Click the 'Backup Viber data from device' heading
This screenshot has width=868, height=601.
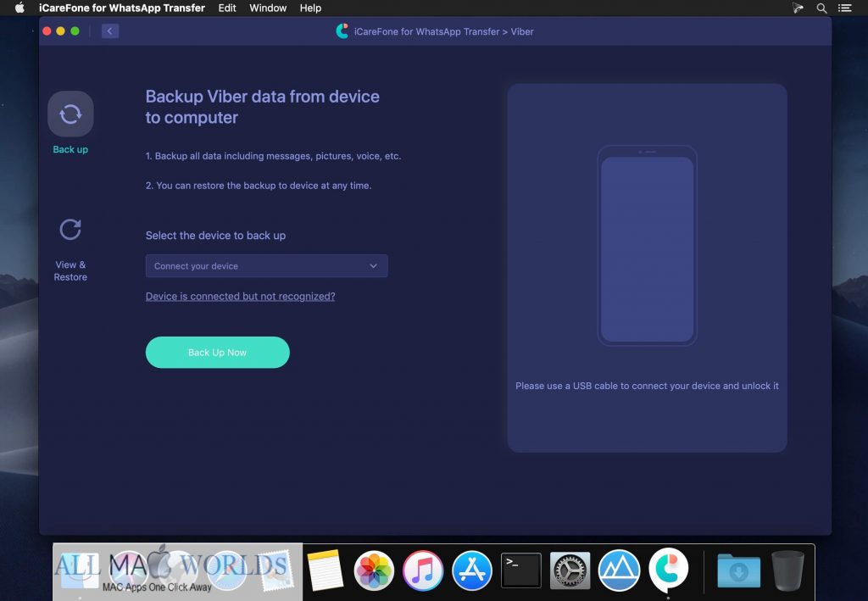pos(263,107)
